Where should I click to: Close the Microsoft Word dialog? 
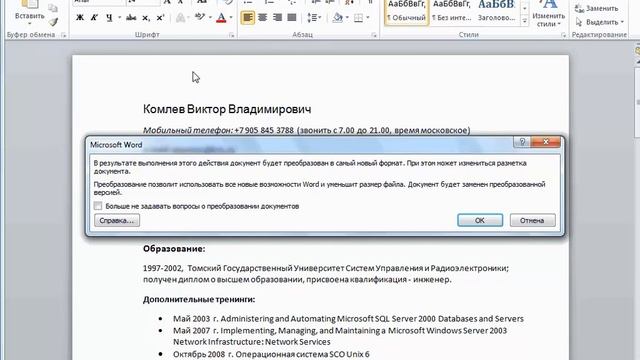coord(546,142)
